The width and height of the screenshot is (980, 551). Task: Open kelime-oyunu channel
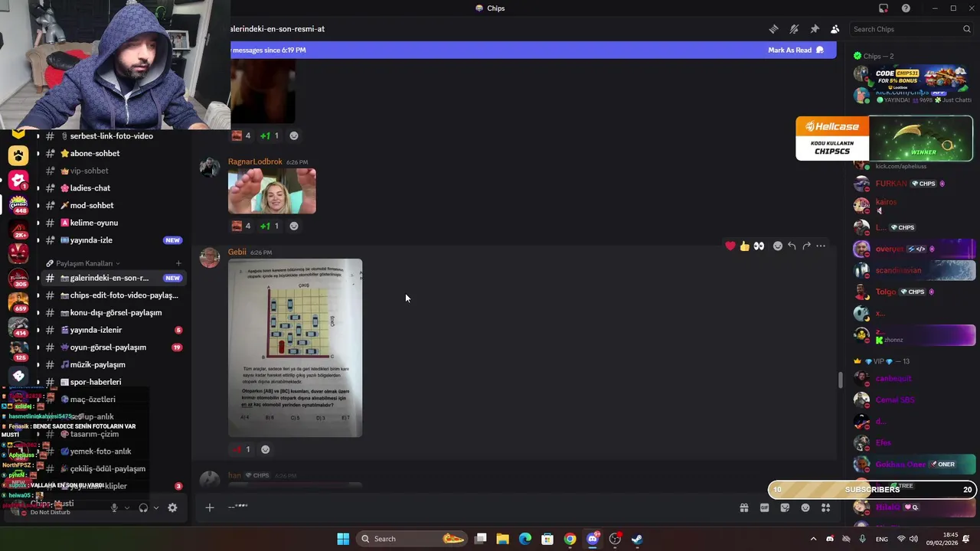pos(111,223)
